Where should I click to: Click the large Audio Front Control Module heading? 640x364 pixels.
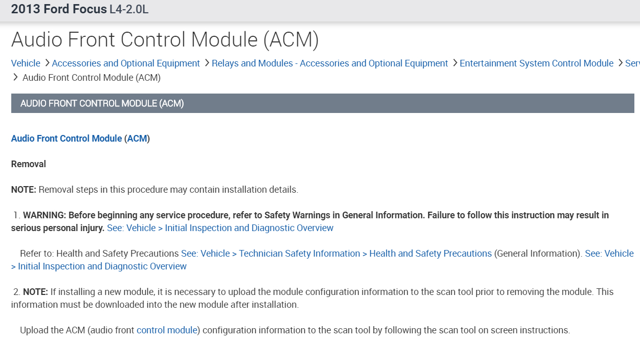165,40
